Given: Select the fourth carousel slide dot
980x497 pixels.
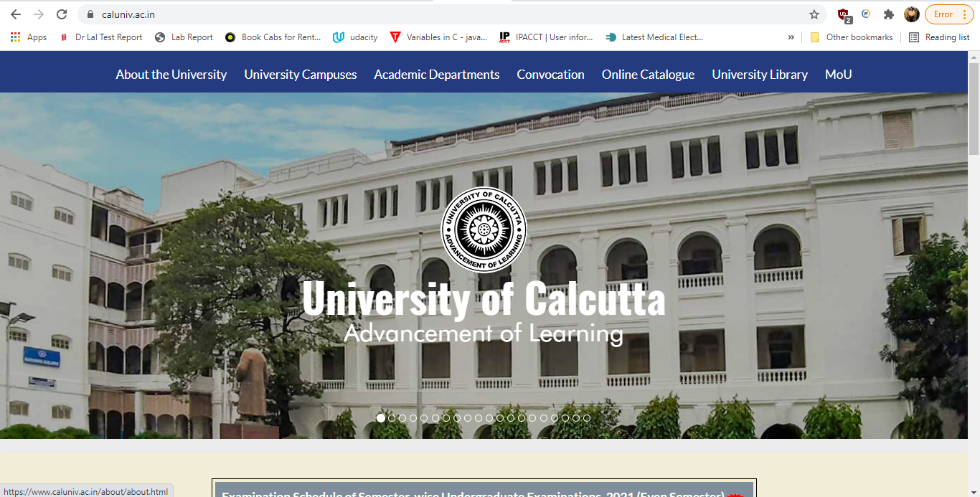Looking at the screenshot, I should point(413,418).
